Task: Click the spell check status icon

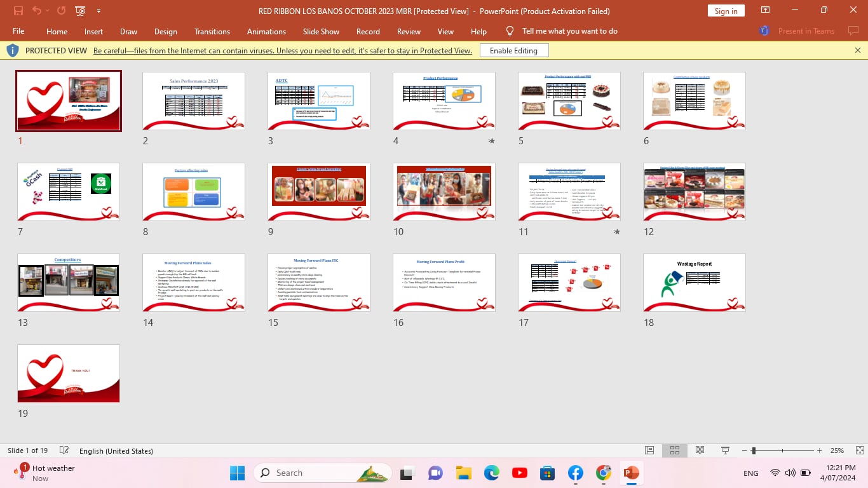Action: [x=64, y=451]
